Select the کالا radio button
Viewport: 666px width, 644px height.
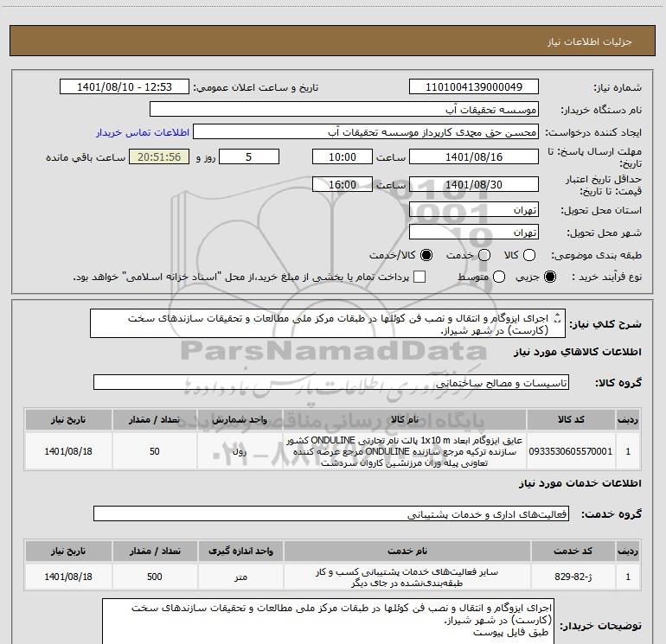point(529,255)
